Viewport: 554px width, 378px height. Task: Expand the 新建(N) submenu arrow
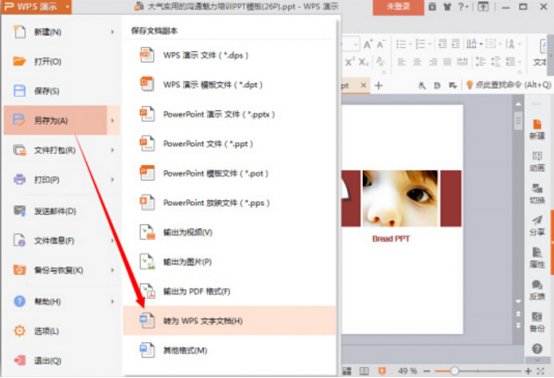coord(112,32)
